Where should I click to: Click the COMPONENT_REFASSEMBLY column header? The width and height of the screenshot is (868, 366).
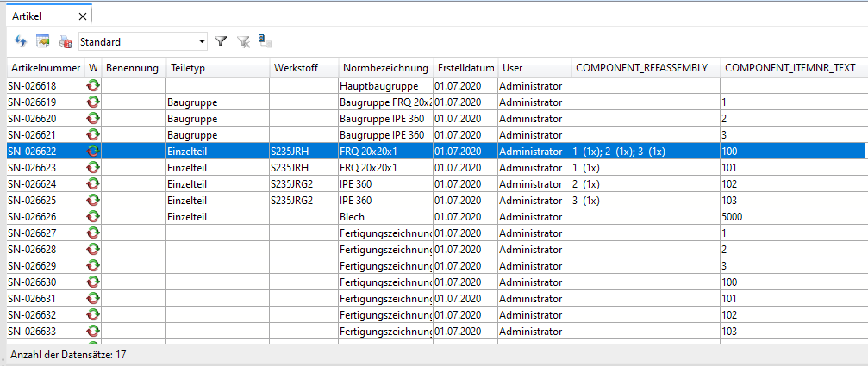[x=641, y=68]
